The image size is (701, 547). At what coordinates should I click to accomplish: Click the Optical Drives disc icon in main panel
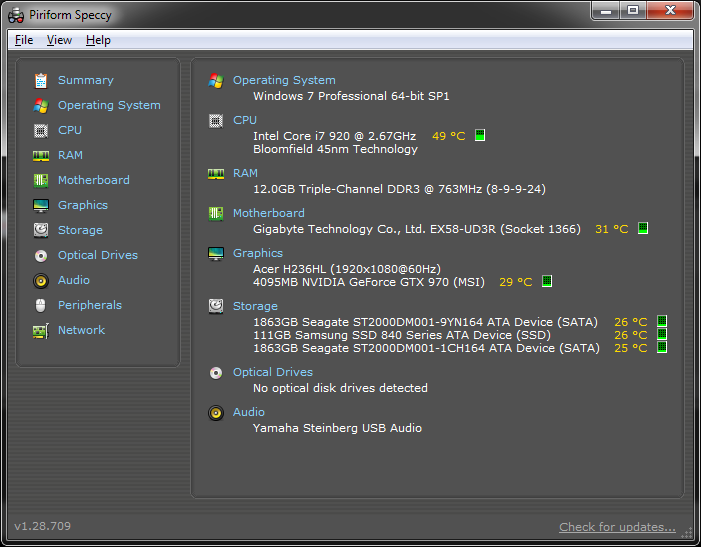click(216, 373)
